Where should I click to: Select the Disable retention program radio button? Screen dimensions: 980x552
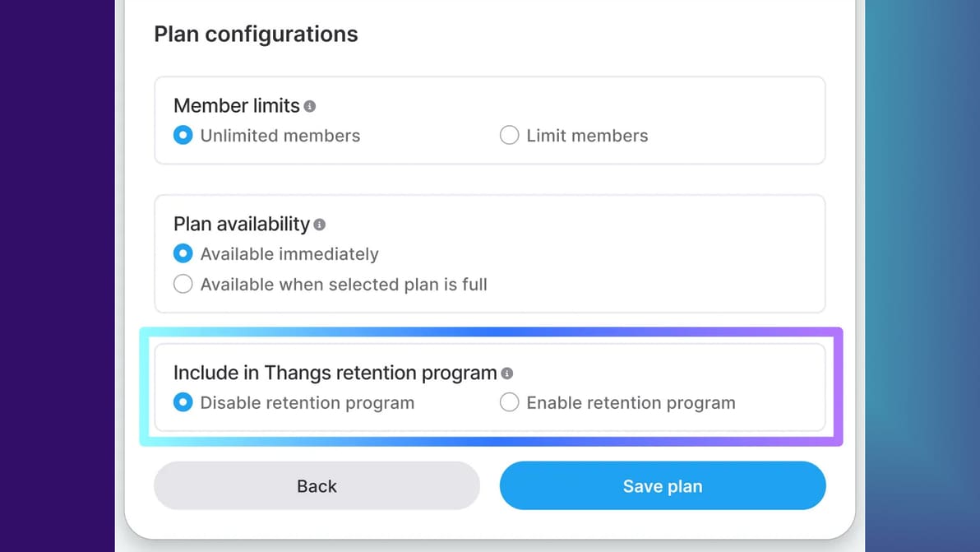(x=183, y=403)
